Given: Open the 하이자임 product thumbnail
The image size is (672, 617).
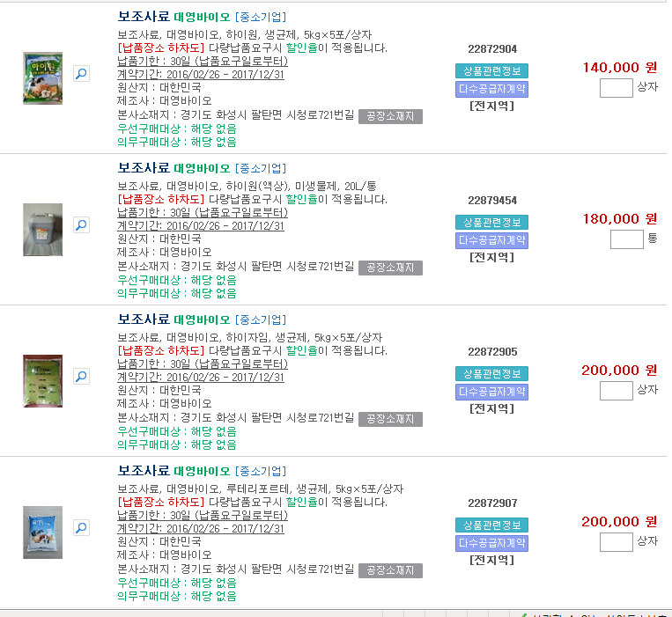Looking at the screenshot, I should coord(42,380).
